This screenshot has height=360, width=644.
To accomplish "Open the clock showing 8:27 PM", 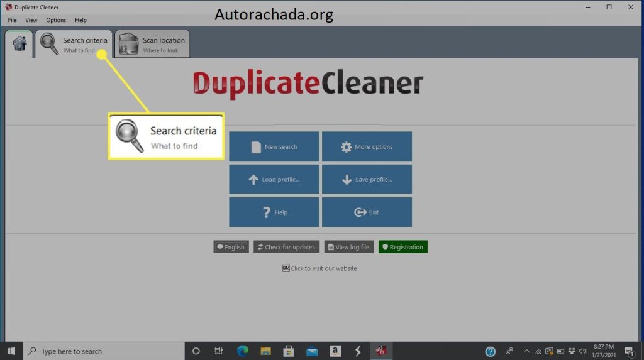I will [604, 351].
